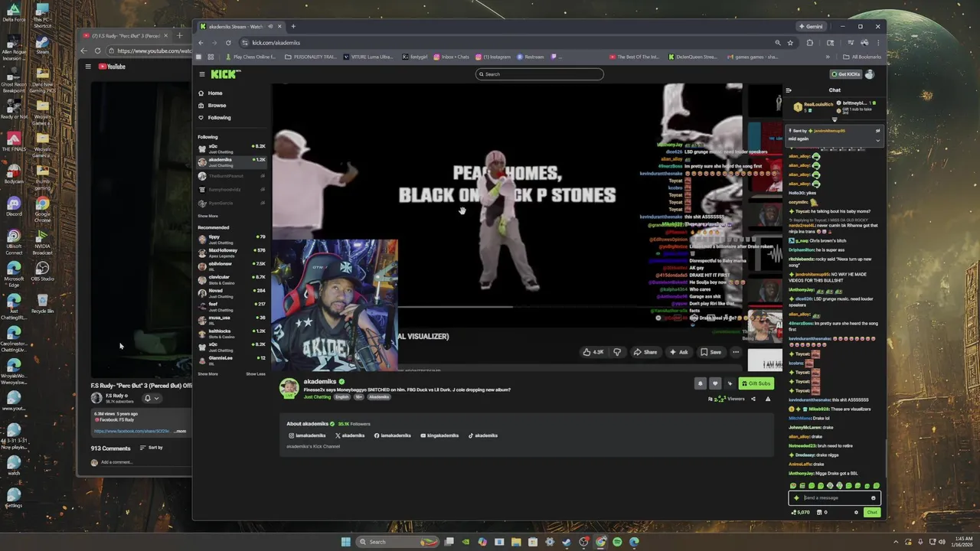Save the video with Save button
The image size is (980, 551).
tap(710, 352)
